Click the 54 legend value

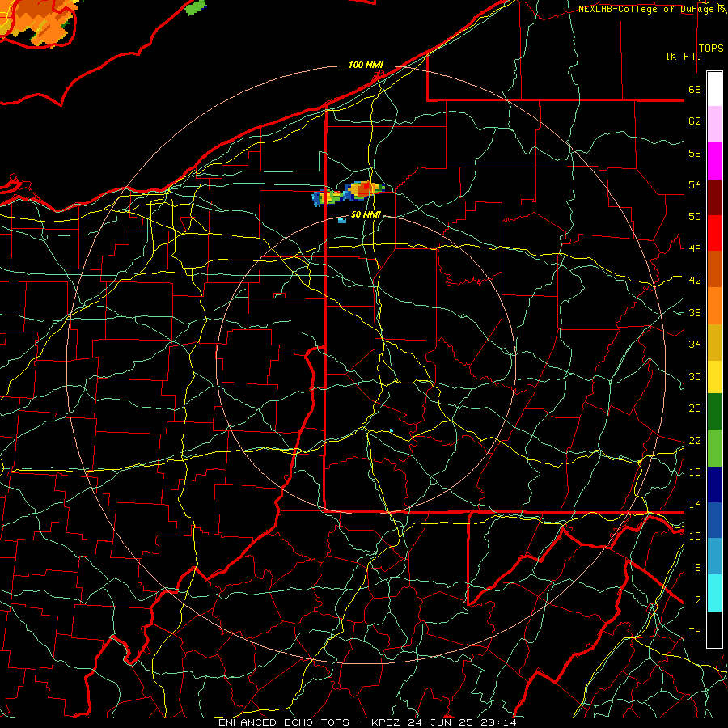(695, 184)
